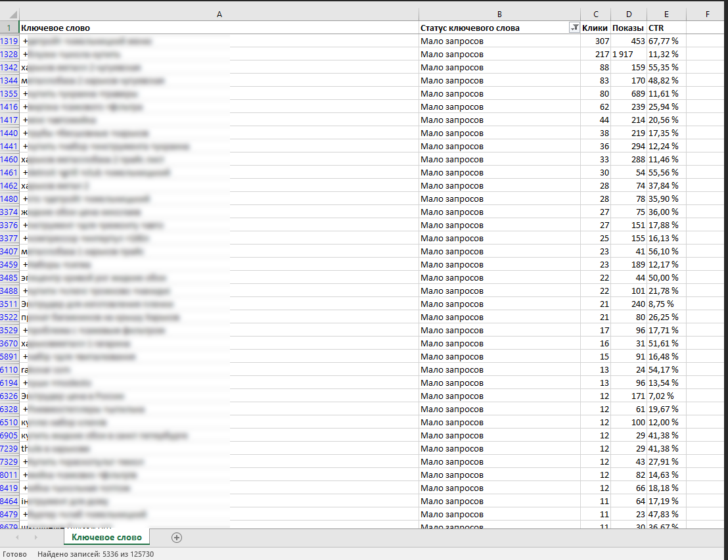Select column C header
Viewport: 728px width, 560px height.
(x=595, y=14)
